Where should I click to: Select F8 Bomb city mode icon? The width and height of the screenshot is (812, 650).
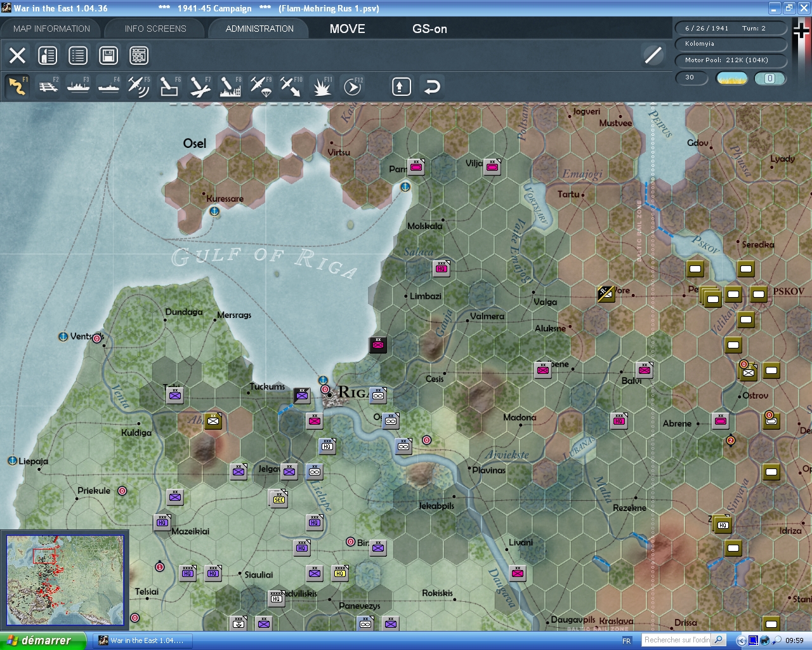click(230, 86)
